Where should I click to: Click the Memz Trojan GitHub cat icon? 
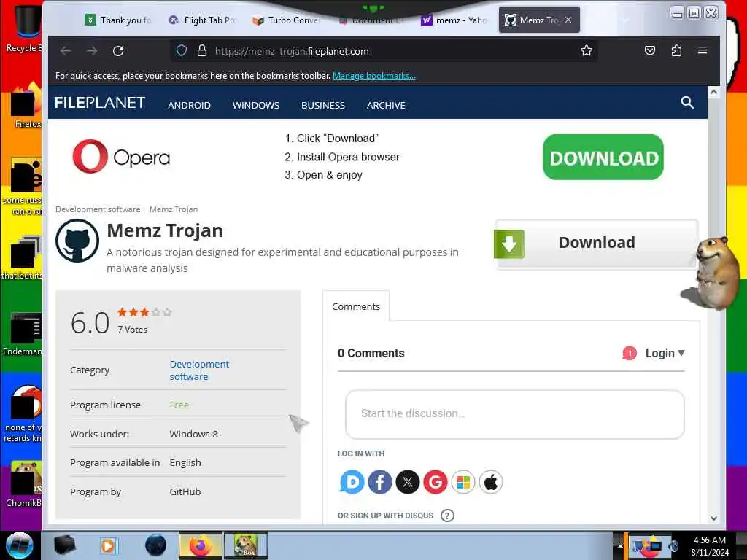point(77,241)
